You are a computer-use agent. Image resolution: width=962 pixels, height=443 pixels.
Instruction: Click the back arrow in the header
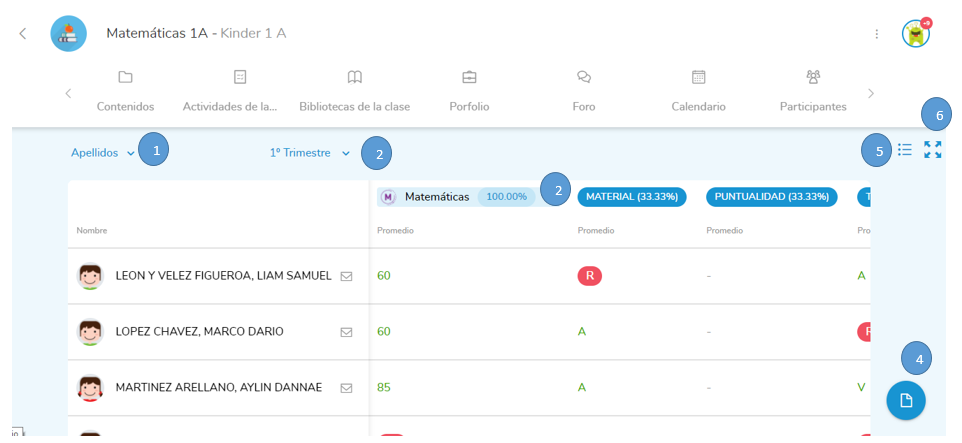coord(23,34)
